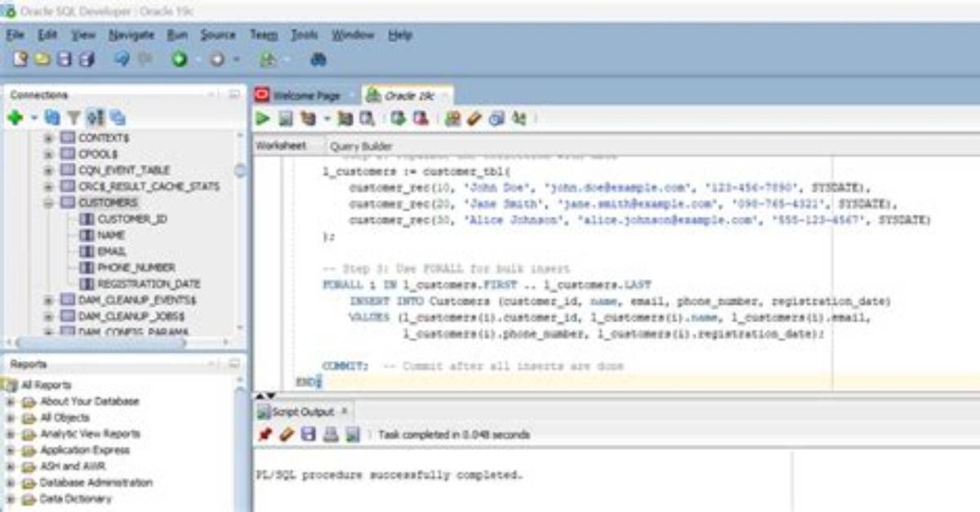Click the last icon in Script Output toolbar
980x512 pixels.
(x=352, y=434)
